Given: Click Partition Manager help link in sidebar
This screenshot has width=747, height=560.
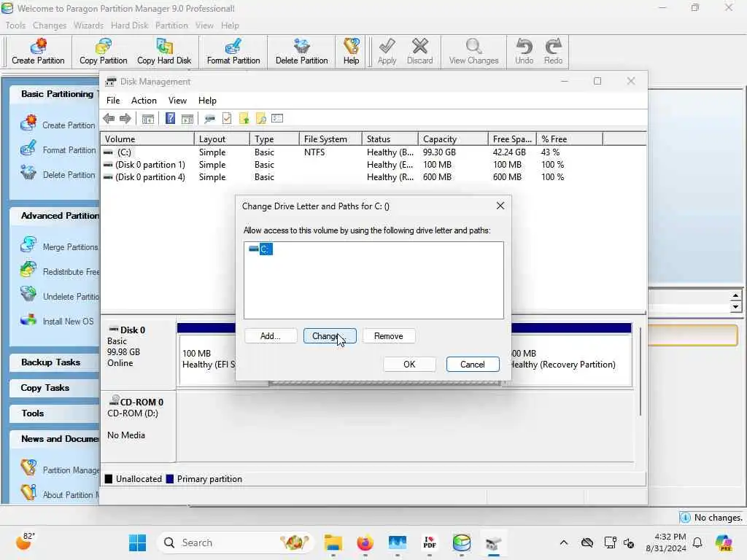Looking at the screenshot, I should (60, 470).
